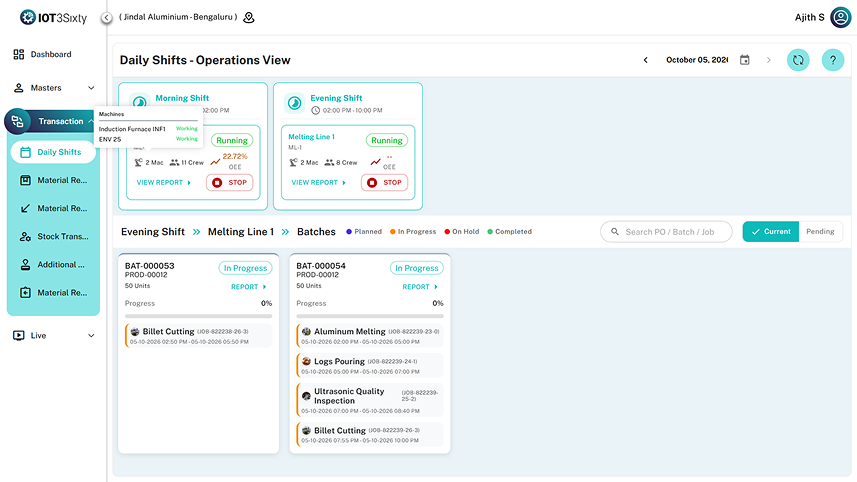View report for Evening Shift Melting Line 1

(319, 183)
